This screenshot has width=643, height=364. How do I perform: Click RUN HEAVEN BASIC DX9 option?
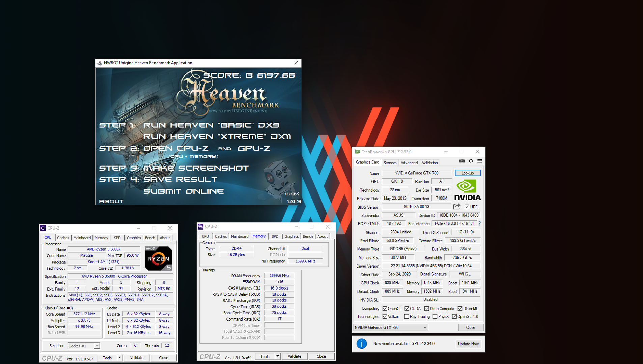click(211, 125)
